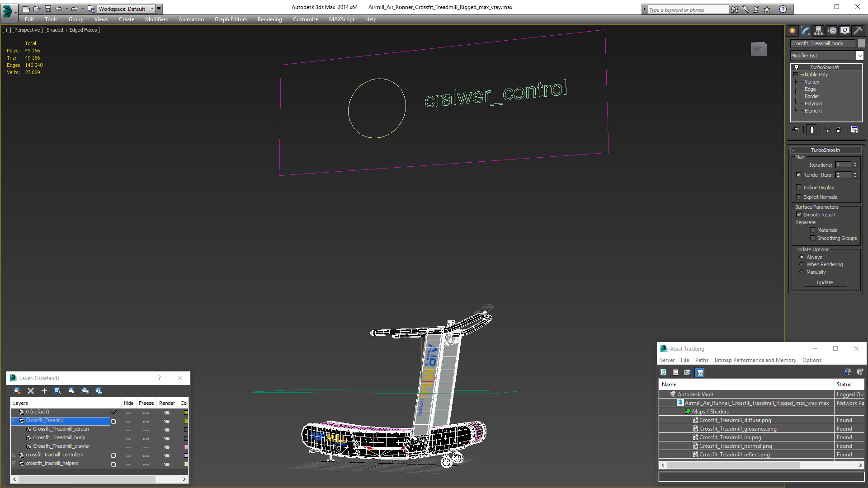Expand the crossfit_tradmill_helpers layer
This screenshot has width=868, height=488.
pyautogui.click(x=14, y=464)
